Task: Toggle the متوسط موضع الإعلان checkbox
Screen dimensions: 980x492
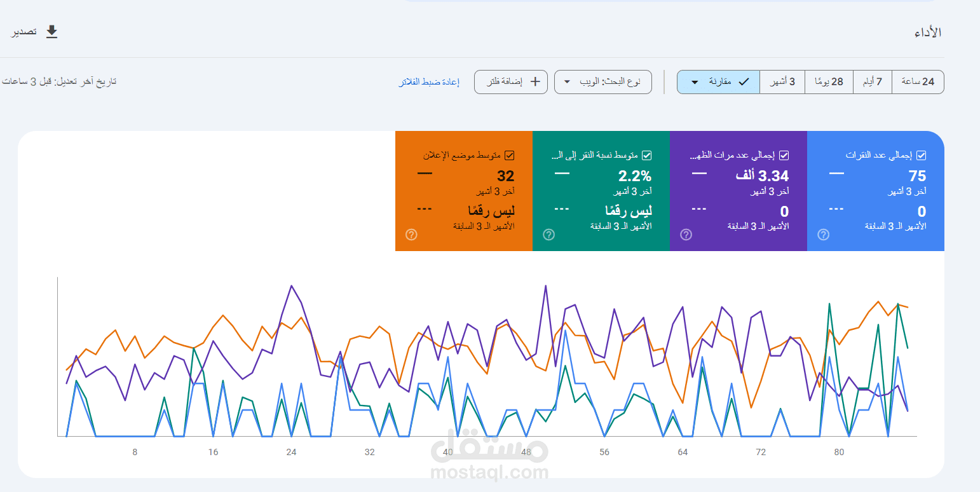Action: 509,155
